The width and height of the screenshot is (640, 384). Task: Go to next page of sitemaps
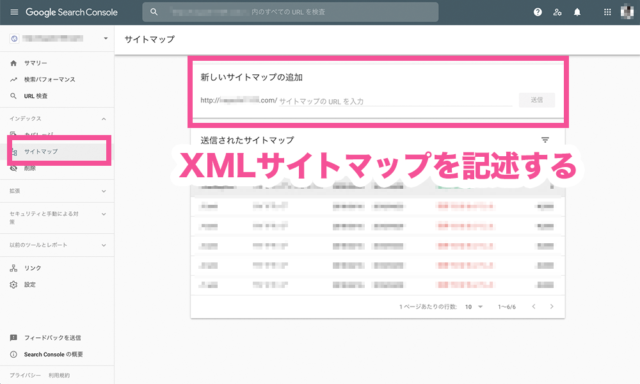pyautogui.click(x=552, y=306)
